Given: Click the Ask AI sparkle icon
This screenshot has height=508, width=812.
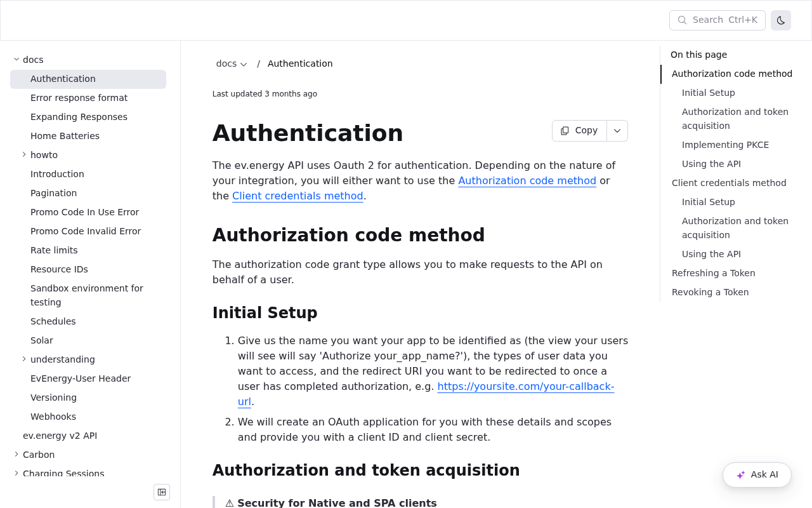Looking at the screenshot, I should [740, 475].
